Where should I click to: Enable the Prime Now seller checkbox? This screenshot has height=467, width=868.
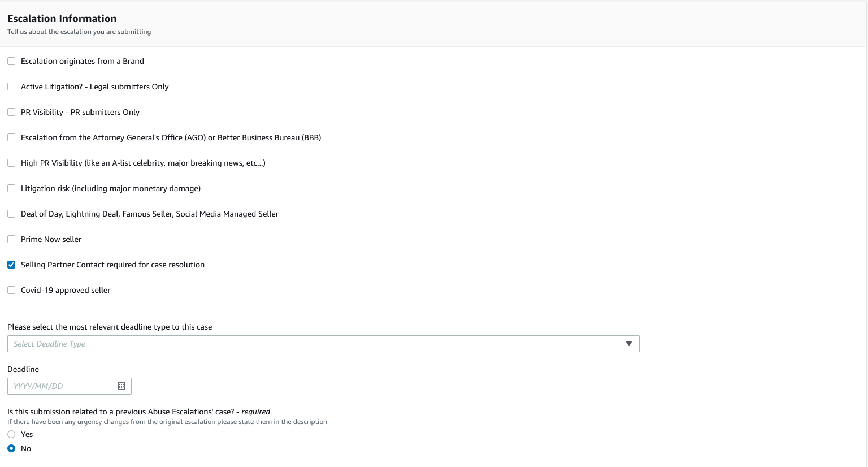click(x=11, y=239)
